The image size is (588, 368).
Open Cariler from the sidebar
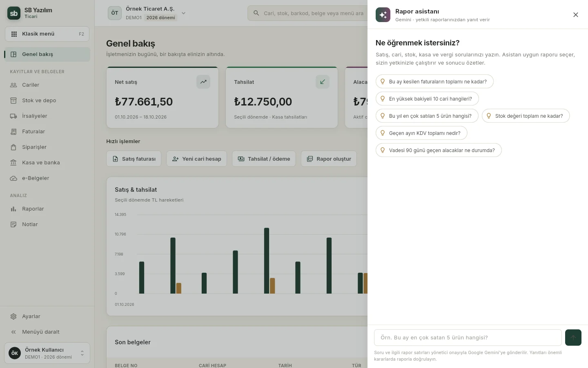point(47,85)
